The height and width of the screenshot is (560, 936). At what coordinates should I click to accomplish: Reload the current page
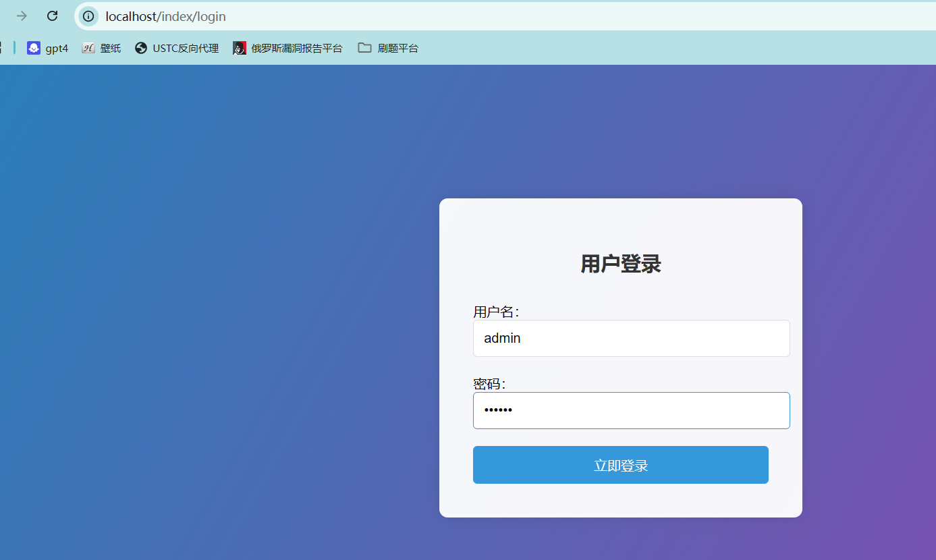point(52,16)
